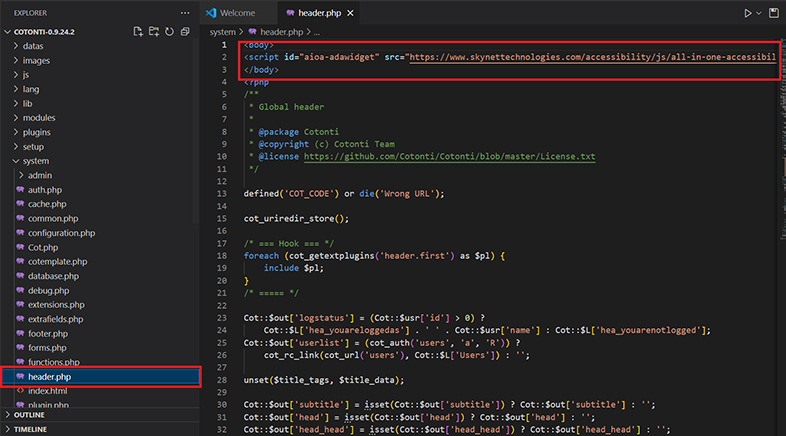This screenshot has width=786, height=436.
Task: Open the run options dropdown arrow
Action: tap(760, 13)
